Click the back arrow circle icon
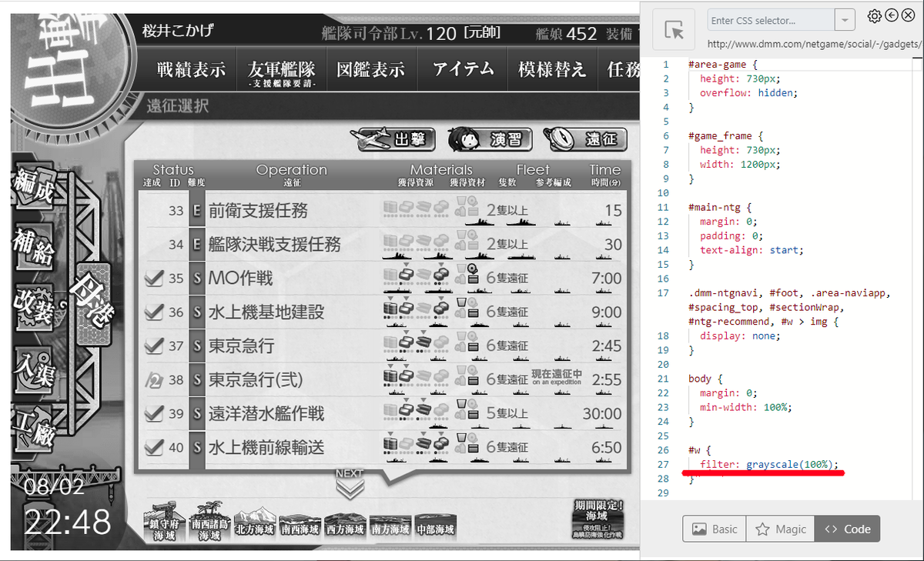 pos(891,16)
